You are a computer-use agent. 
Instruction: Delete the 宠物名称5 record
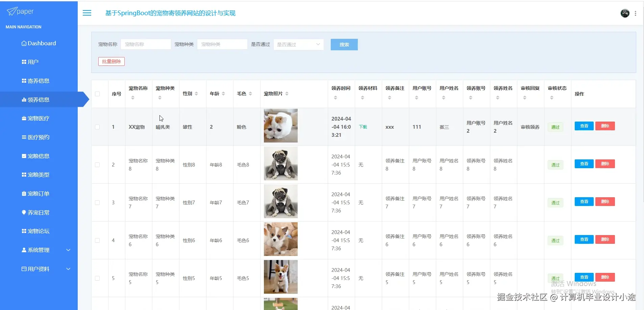point(605,277)
